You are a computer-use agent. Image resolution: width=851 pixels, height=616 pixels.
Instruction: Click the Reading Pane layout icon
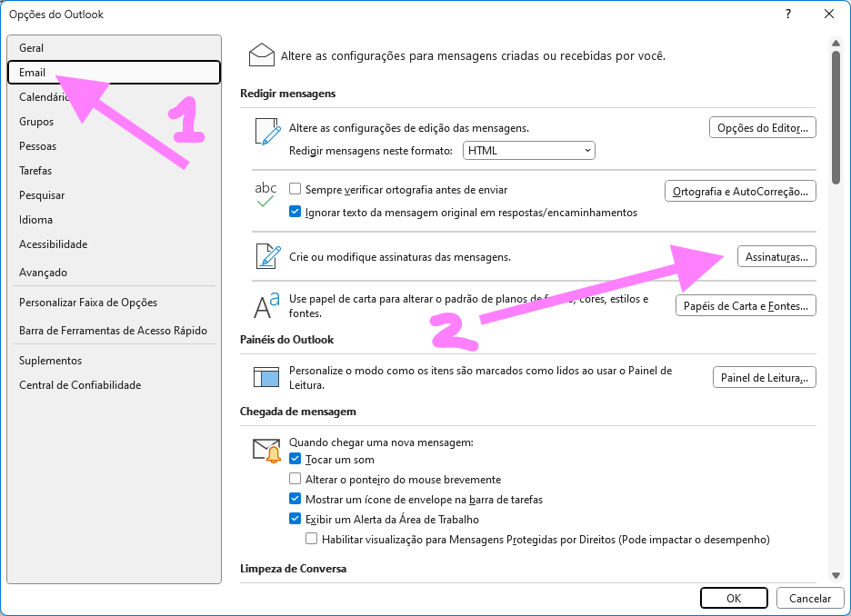click(266, 377)
